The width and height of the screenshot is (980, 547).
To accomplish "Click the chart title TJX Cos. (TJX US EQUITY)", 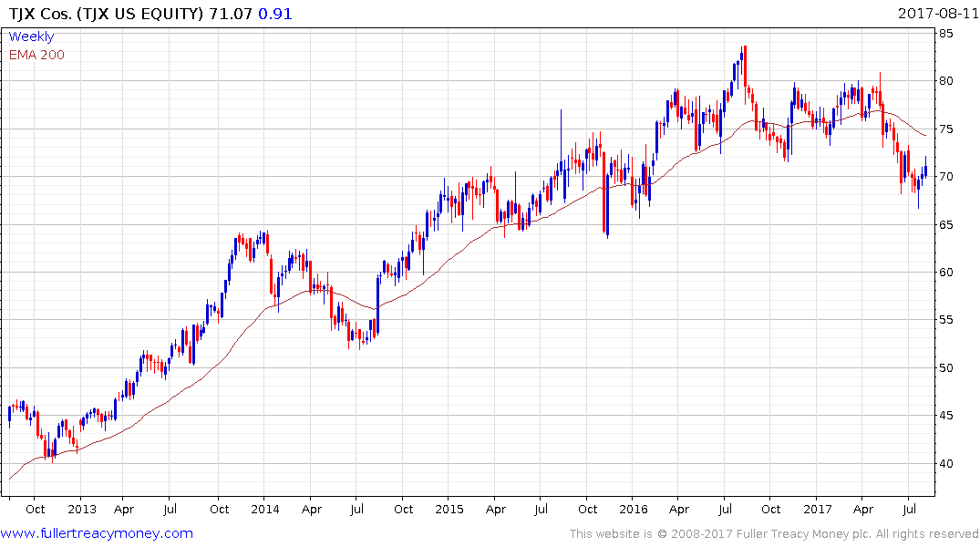I will tap(107, 14).
